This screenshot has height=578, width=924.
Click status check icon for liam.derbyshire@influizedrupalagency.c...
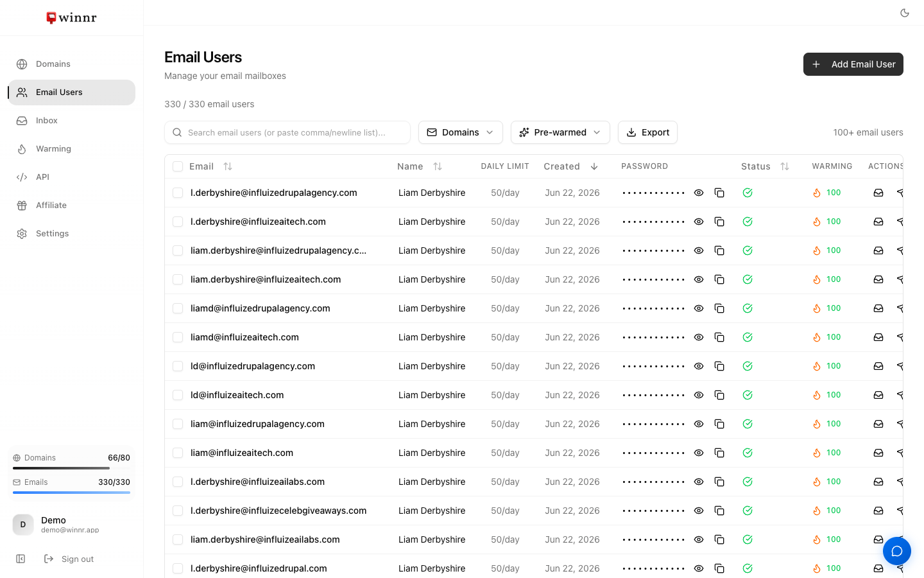748,250
